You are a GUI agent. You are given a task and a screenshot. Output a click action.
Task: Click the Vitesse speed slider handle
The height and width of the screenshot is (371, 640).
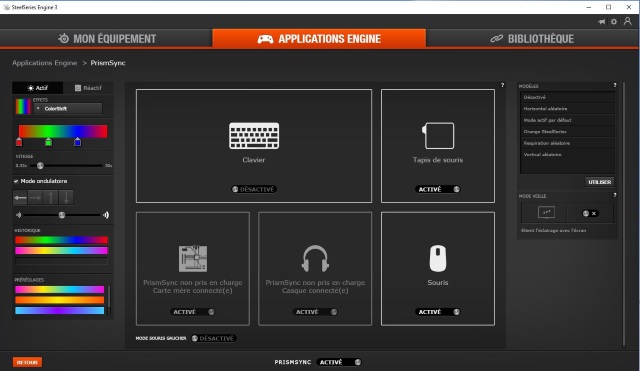click(x=40, y=166)
